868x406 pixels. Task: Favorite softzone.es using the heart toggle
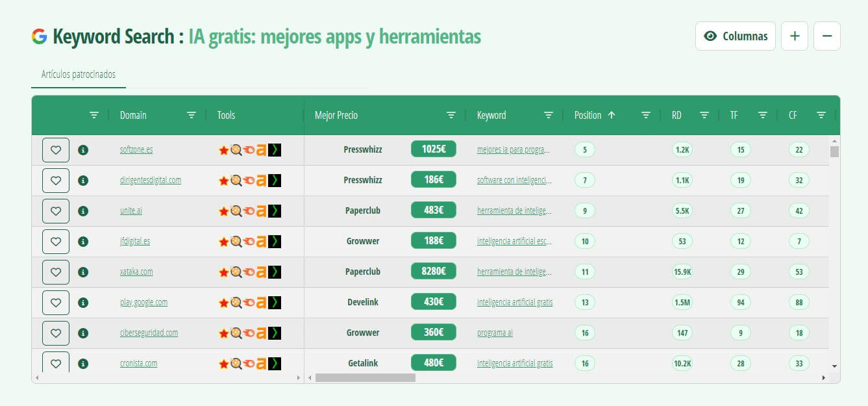pyautogui.click(x=56, y=149)
